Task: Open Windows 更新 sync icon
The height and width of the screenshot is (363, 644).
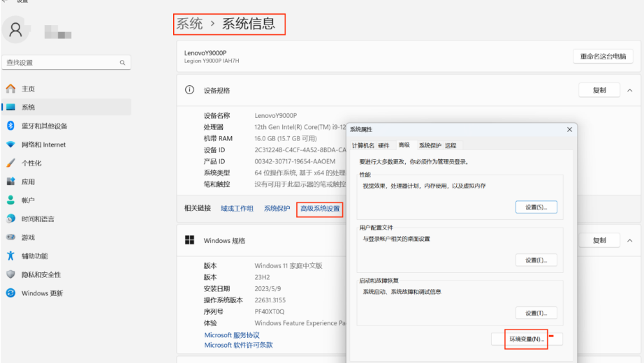Action: [10, 293]
